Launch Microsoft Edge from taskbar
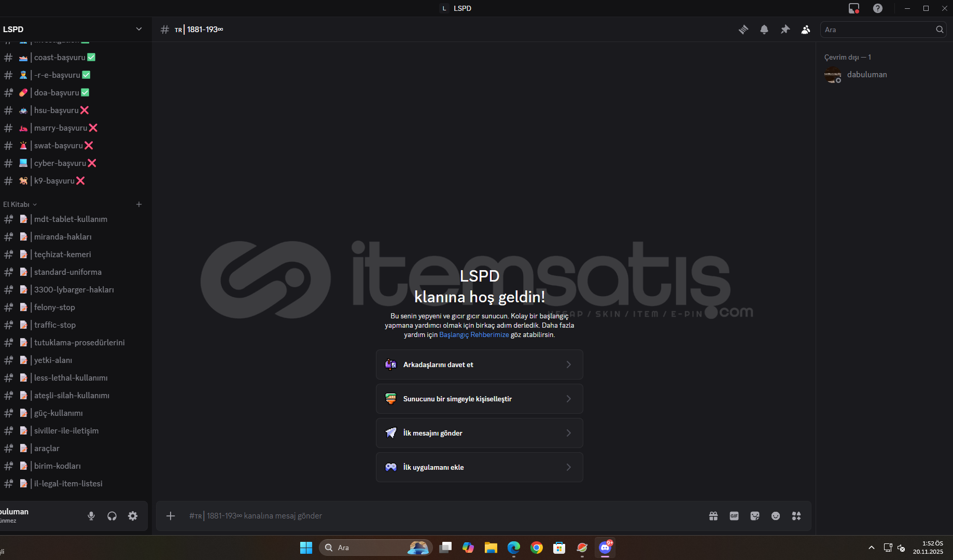953x560 pixels. (514, 548)
